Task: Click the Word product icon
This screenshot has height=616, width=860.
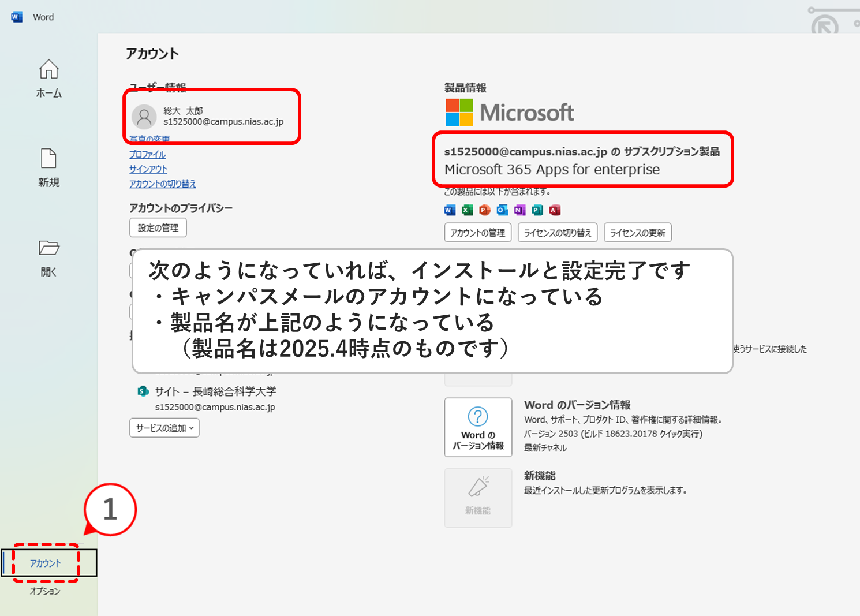Action: 450,210
